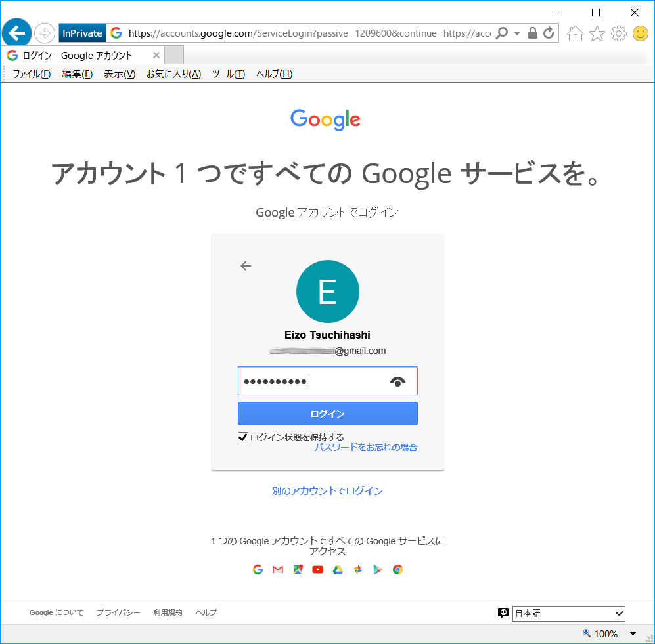Click the Google favicon in the address bar

point(116,33)
